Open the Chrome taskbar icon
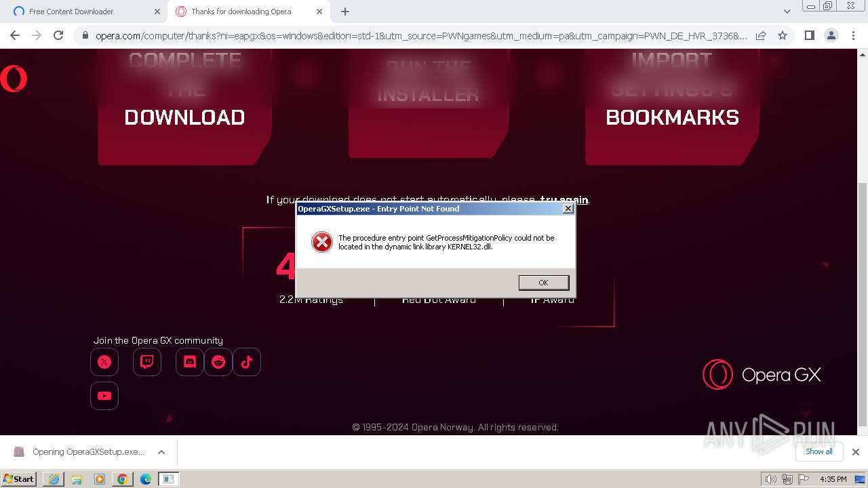868x488 pixels. 123,479
